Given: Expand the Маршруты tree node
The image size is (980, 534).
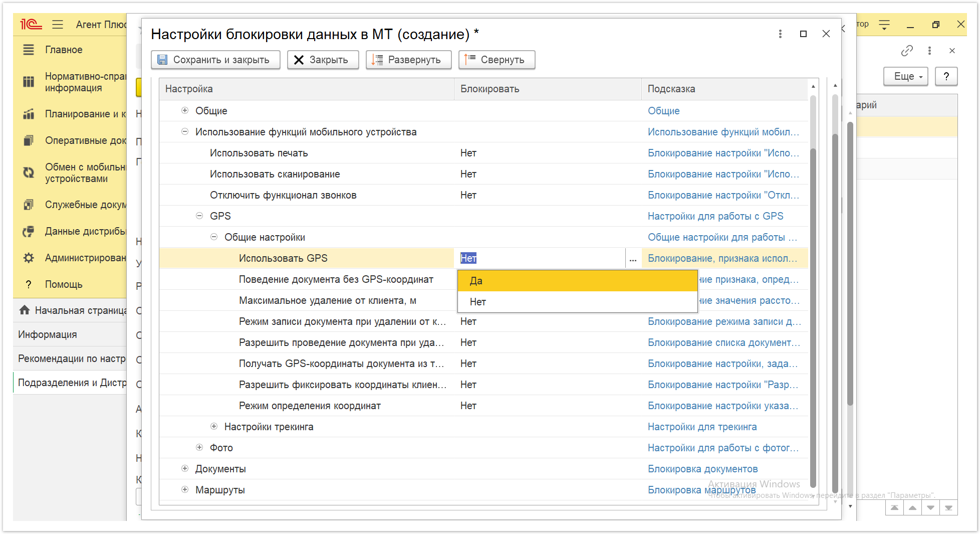Looking at the screenshot, I should [x=185, y=489].
